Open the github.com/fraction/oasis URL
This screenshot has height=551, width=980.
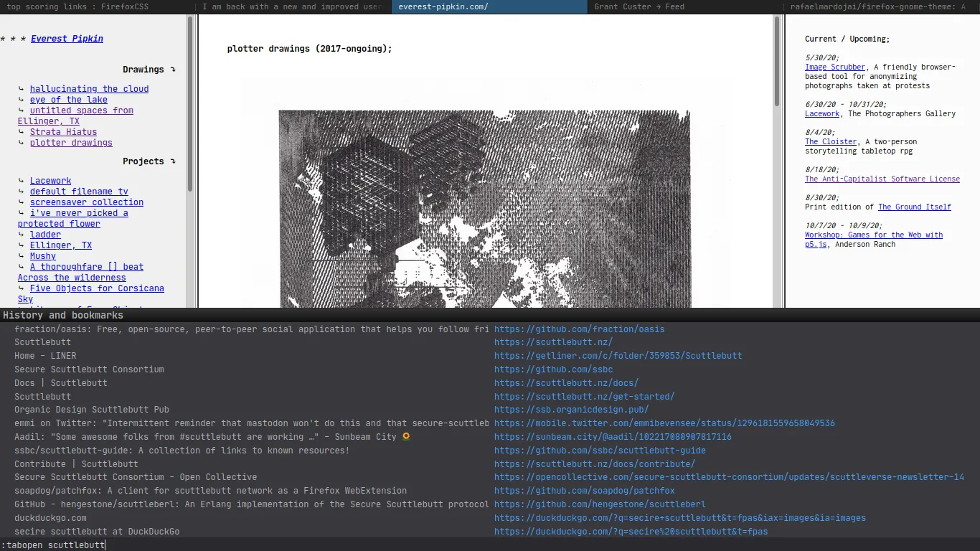580,329
